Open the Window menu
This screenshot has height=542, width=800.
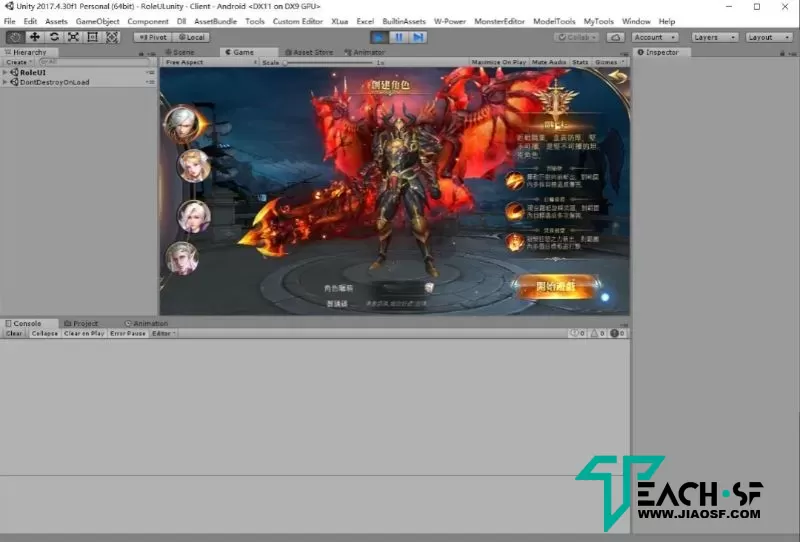(x=636, y=21)
